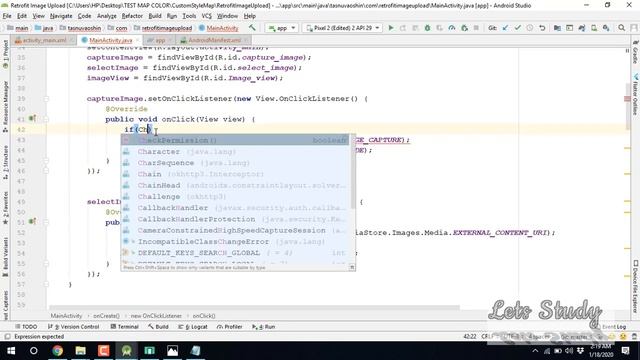Click the grey Stop button in toolbar
This screenshot has height=360, width=640.
coord(476,28)
